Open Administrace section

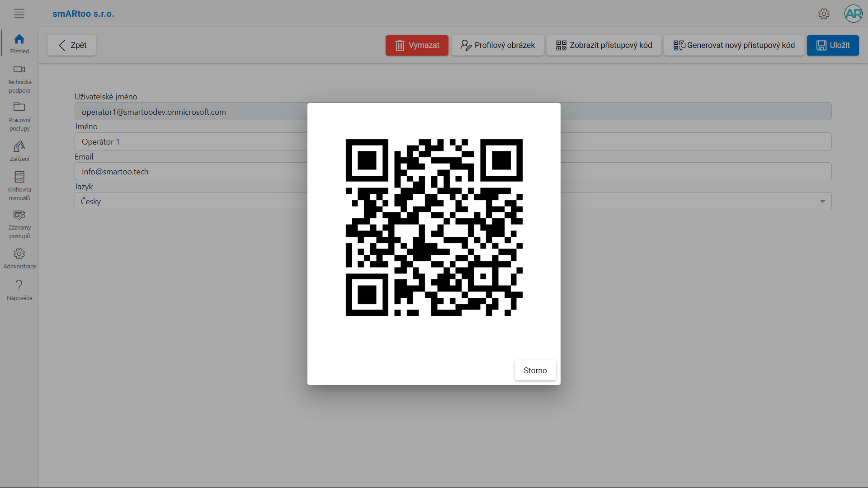19,259
